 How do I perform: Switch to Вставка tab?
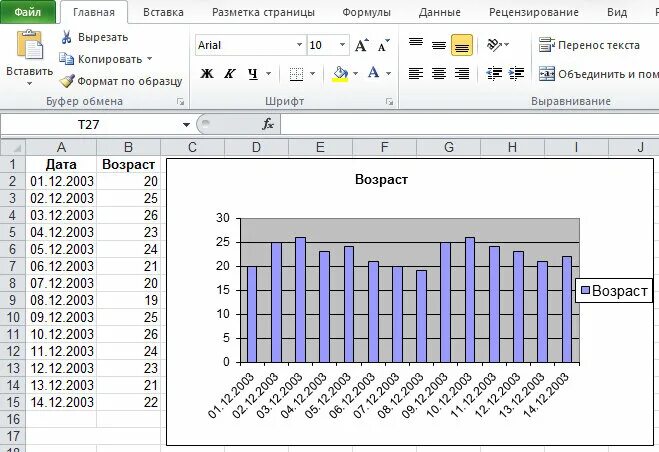pyautogui.click(x=163, y=13)
